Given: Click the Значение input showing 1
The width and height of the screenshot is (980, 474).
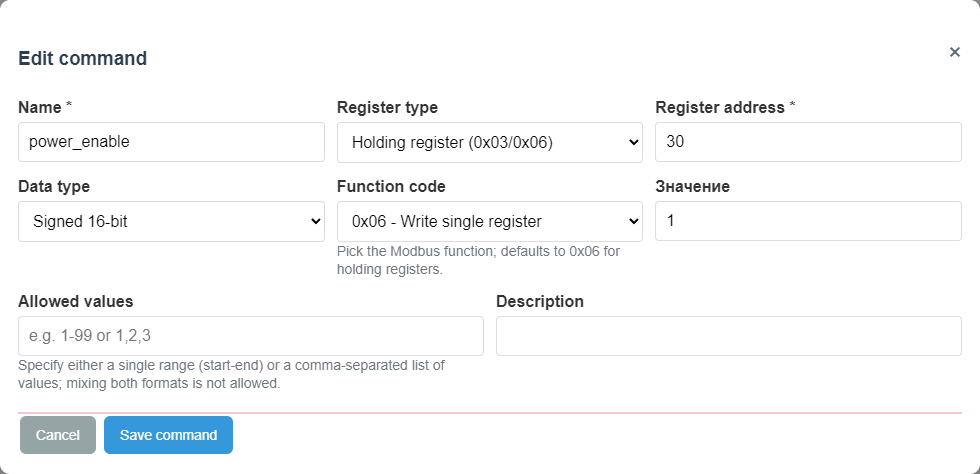Looking at the screenshot, I should (x=808, y=221).
